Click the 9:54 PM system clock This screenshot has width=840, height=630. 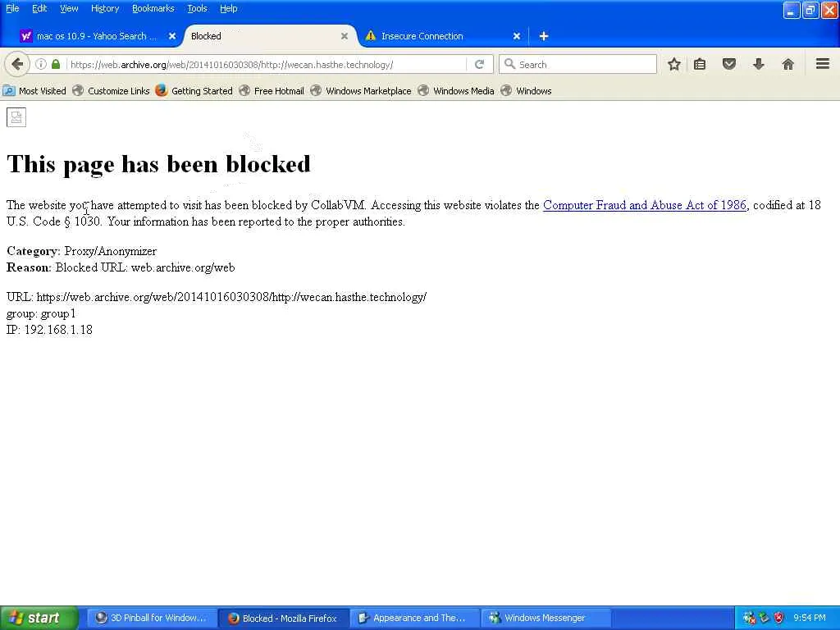809,619
